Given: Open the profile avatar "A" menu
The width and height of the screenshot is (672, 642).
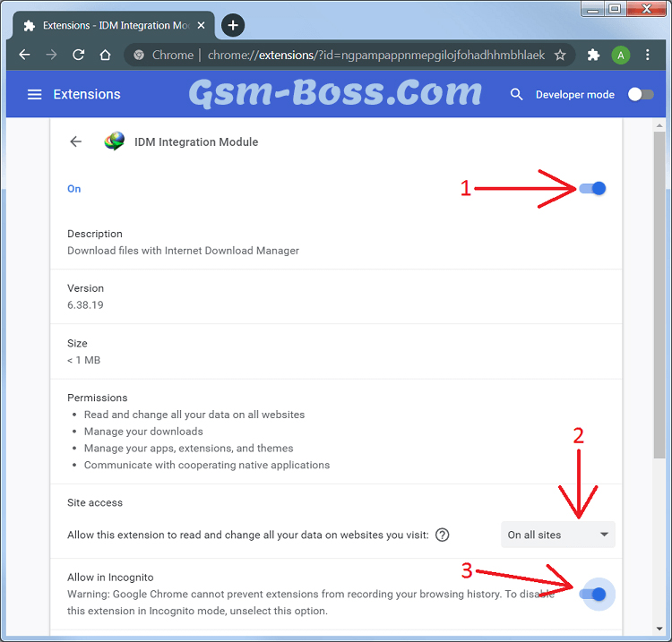Looking at the screenshot, I should pyautogui.click(x=621, y=56).
